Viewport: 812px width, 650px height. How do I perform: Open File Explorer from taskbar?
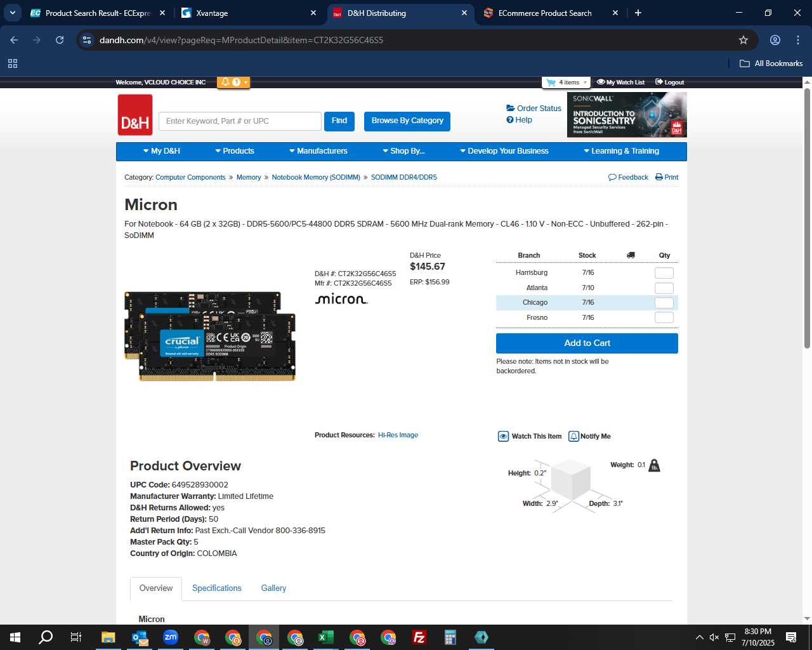point(108,637)
